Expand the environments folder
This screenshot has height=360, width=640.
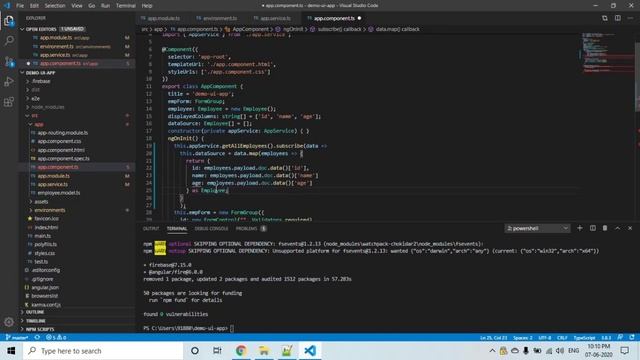pyautogui.click(x=50, y=210)
